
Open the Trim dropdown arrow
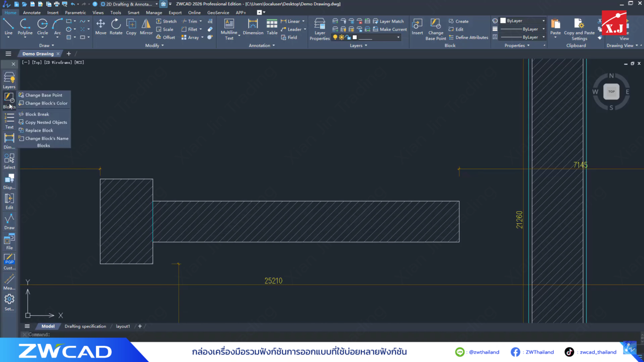tap(201, 21)
